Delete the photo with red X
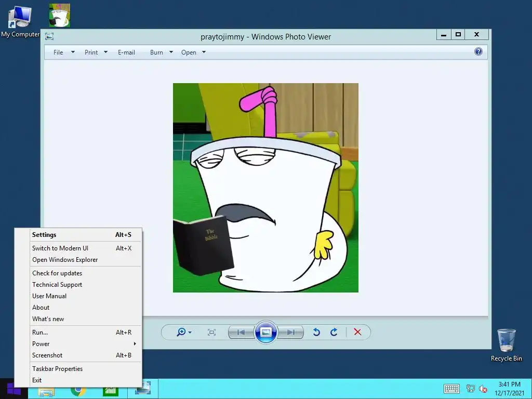 click(x=357, y=332)
